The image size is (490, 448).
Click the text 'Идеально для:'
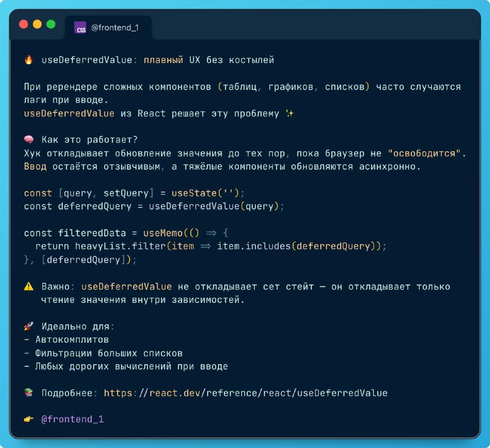pyautogui.click(x=78, y=327)
